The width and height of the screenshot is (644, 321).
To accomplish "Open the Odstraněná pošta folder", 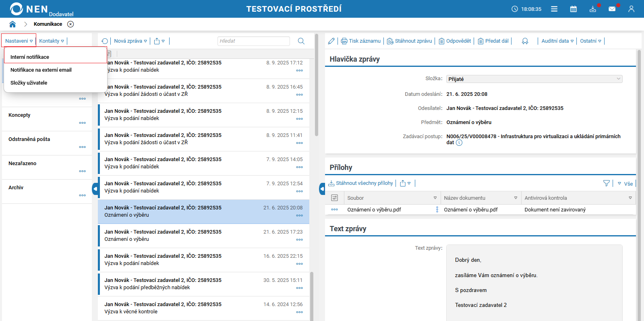I will coord(47,143).
